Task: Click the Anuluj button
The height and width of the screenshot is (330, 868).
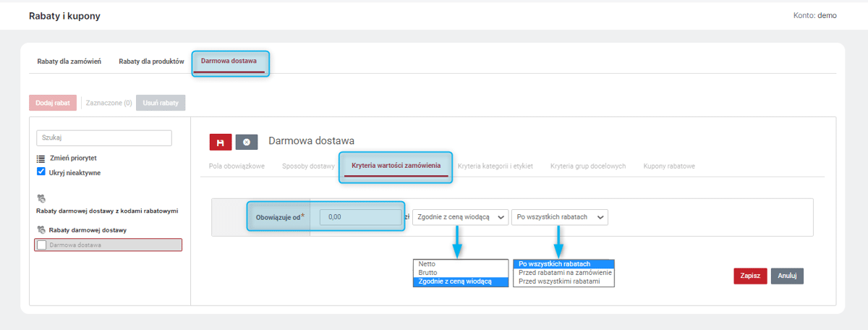Action: point(787,276)
